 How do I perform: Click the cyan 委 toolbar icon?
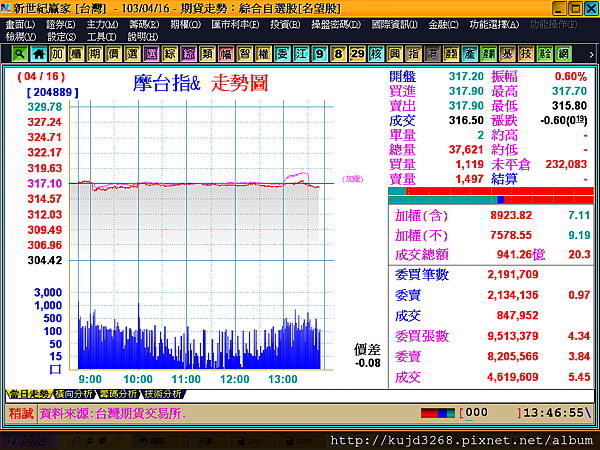(x=282, y=54)
